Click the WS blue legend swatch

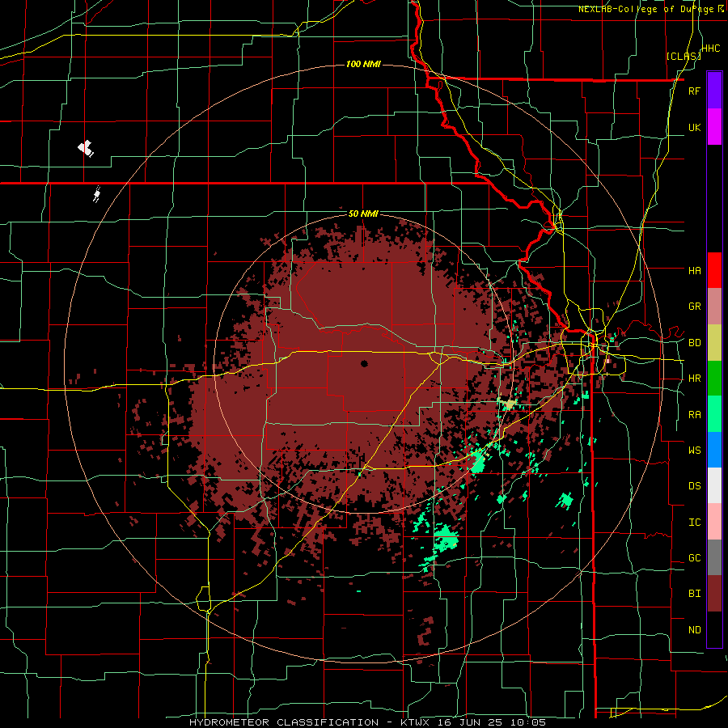(714, 450)
